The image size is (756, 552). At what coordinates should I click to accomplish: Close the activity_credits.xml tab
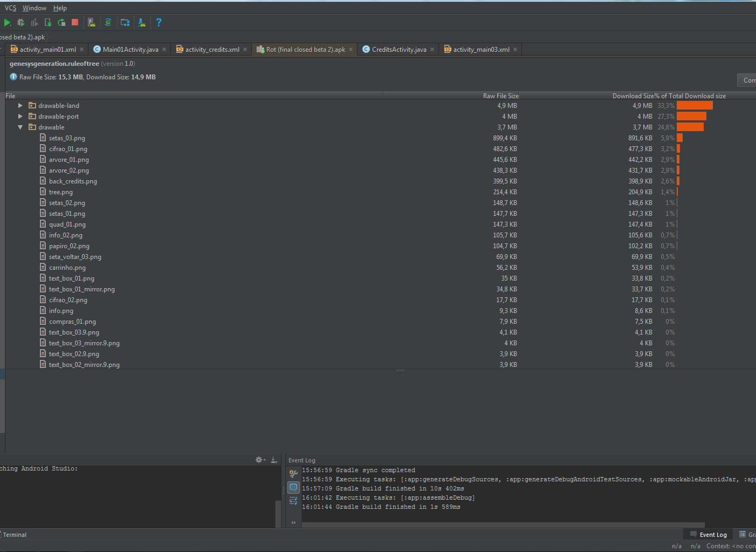tap(245, 50)
